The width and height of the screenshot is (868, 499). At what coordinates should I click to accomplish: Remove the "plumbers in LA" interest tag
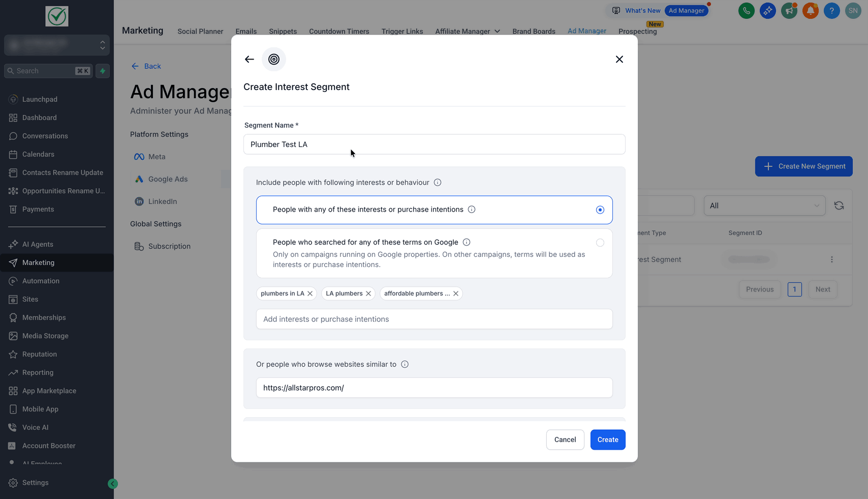[x=310, y=293]
